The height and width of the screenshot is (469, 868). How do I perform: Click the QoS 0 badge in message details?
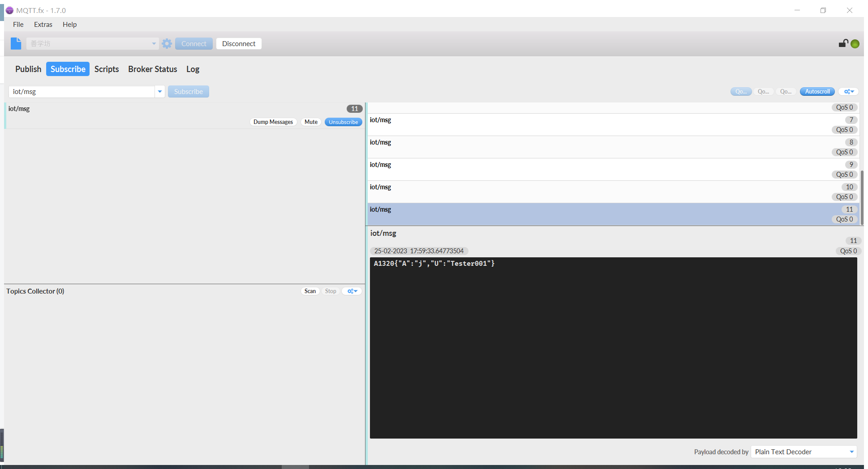pos(848,251)
